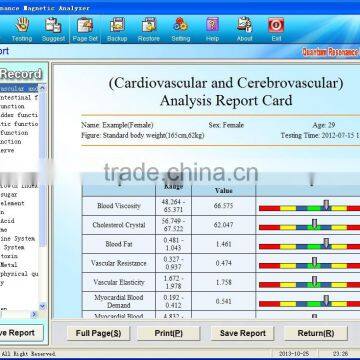Click the record list scroll down arrow
Screen dimensions: 360x360
[42, 306]
